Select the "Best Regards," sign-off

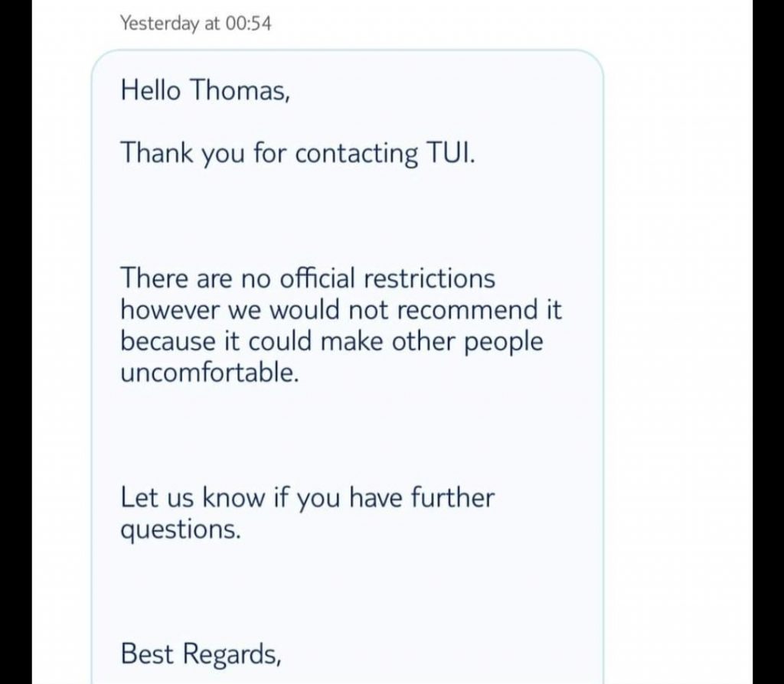(201, 654)
